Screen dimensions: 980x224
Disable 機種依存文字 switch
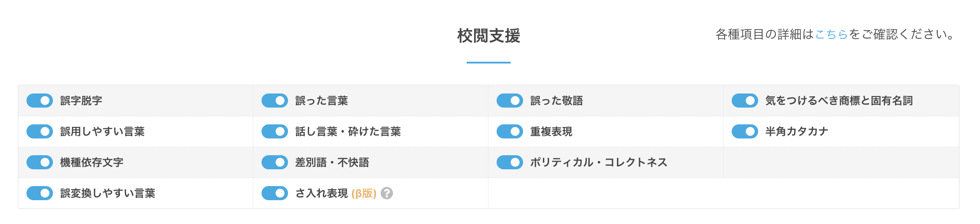pos(40,162)
